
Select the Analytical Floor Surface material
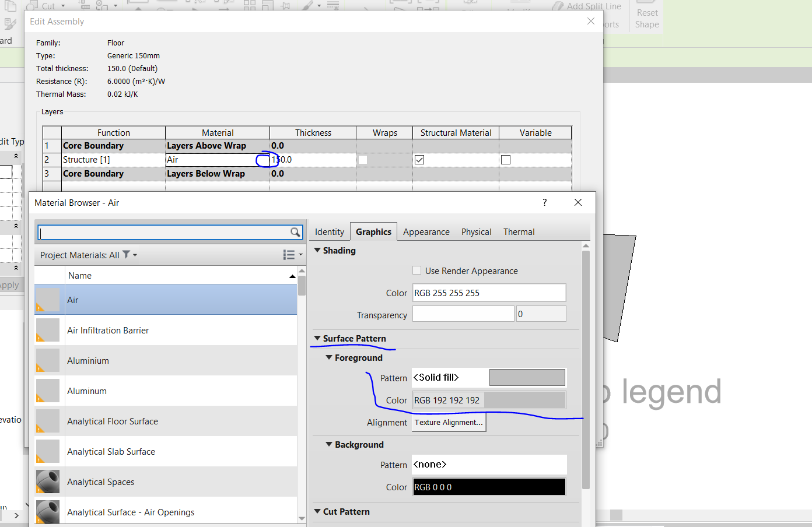click(166, 421)
